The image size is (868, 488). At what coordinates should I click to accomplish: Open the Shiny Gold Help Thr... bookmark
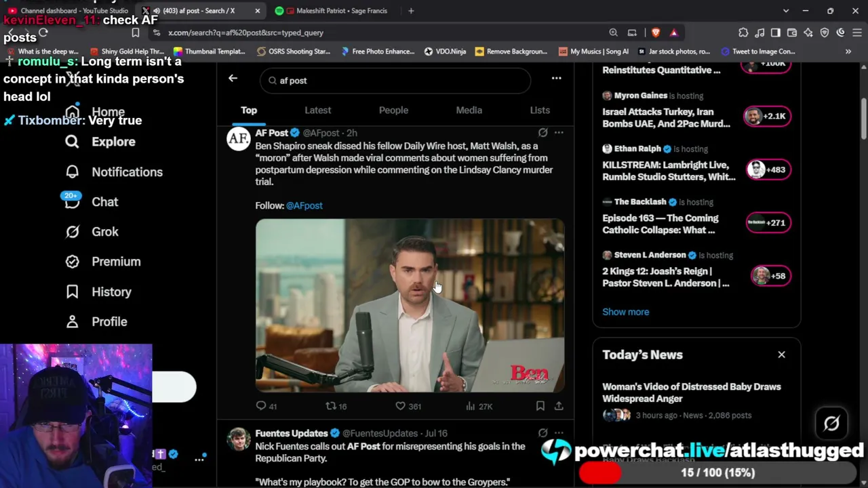tap(127, 52)
